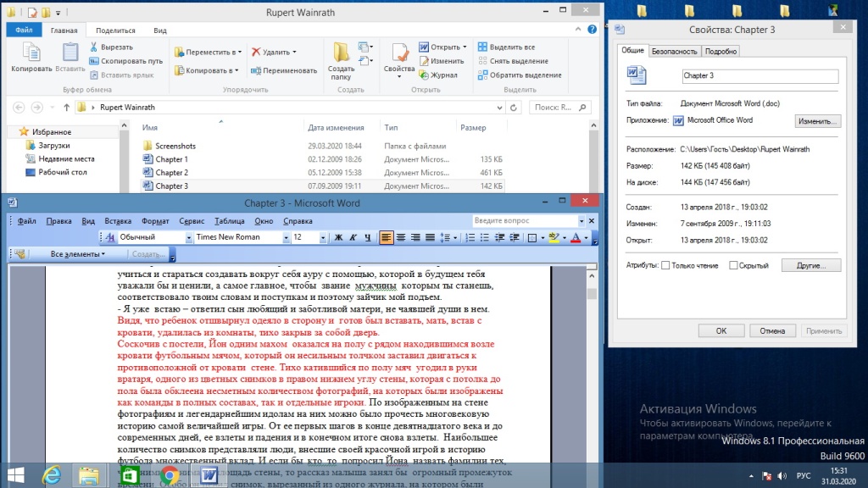868x488 pixels.
Task: Click Изменить… button next to Microsoft Office Word
Action: 818,121
